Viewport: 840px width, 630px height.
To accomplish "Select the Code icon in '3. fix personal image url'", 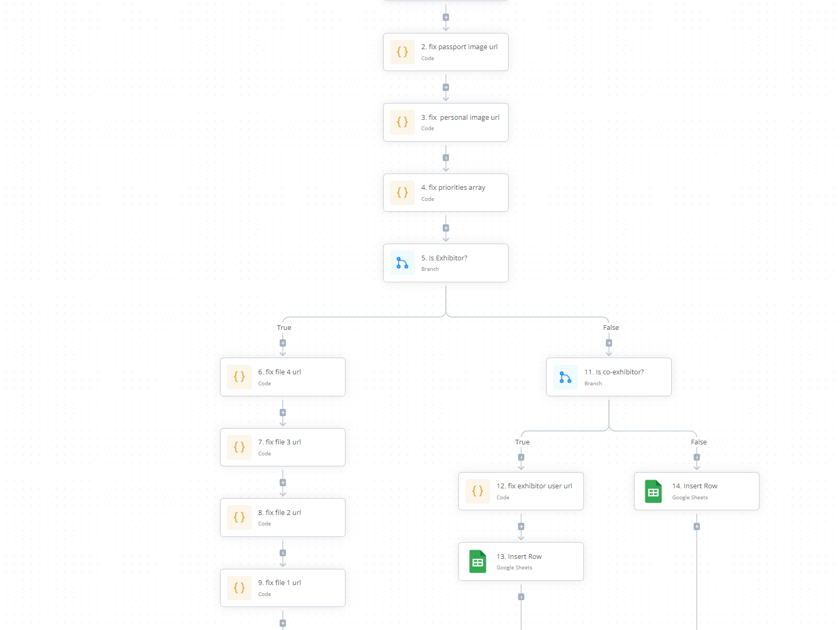I will [402, 122].
